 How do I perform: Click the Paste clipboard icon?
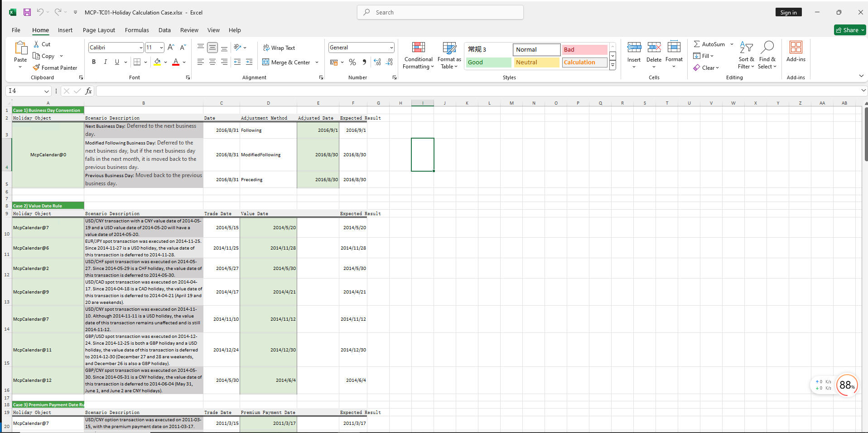coord(21,48)
